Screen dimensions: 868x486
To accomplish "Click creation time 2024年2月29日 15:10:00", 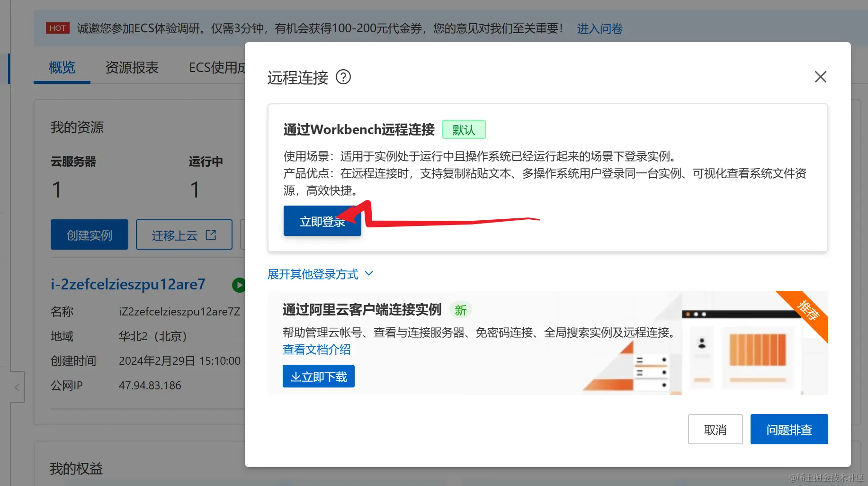I will pos(179,361).
